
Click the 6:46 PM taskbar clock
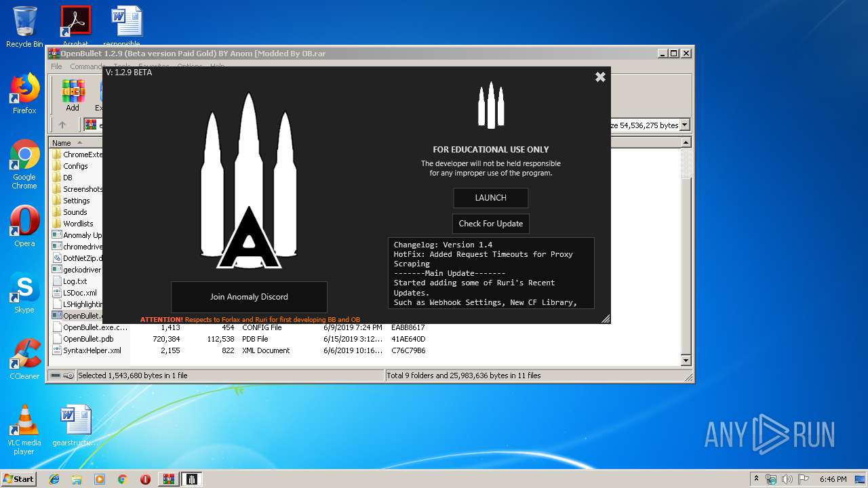tap(833, 479)
